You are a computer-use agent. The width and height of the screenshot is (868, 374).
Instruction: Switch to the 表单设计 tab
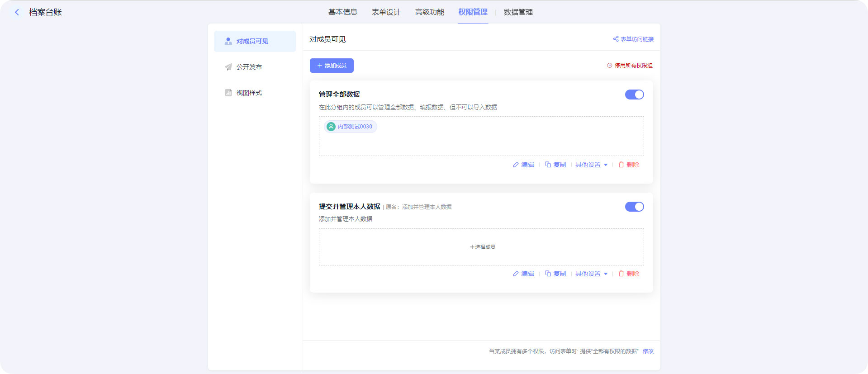click(x=386, y=12)
